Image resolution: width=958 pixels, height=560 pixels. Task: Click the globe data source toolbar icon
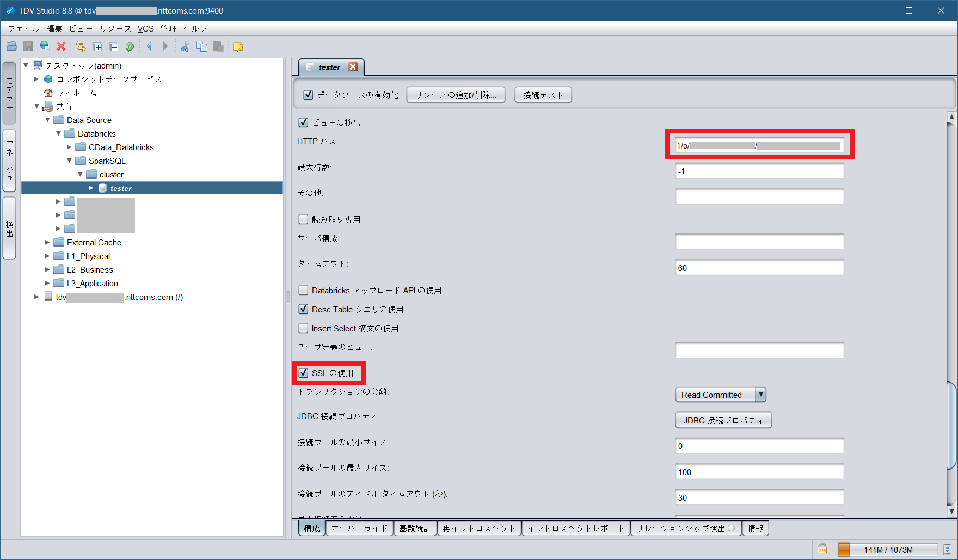pyautogui.click(x=45, y=47)
